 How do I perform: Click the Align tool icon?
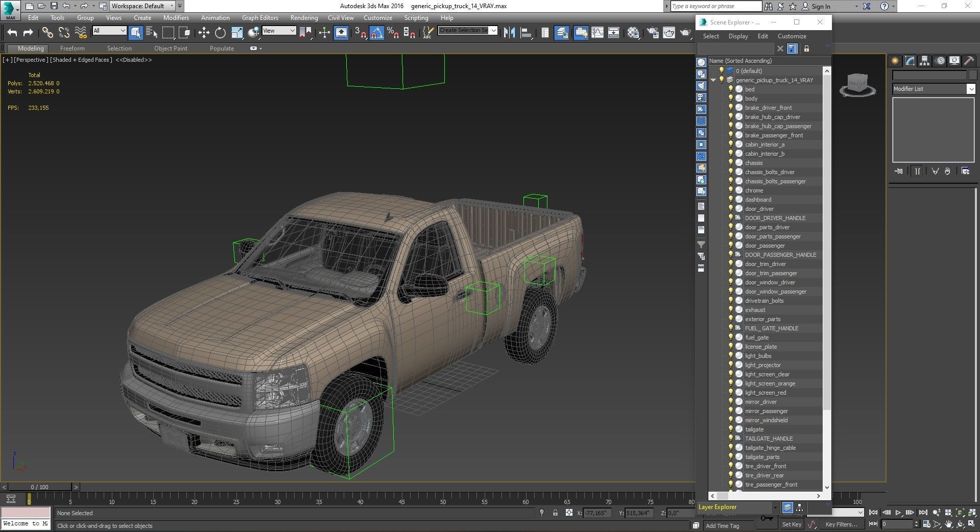point(525,33)
